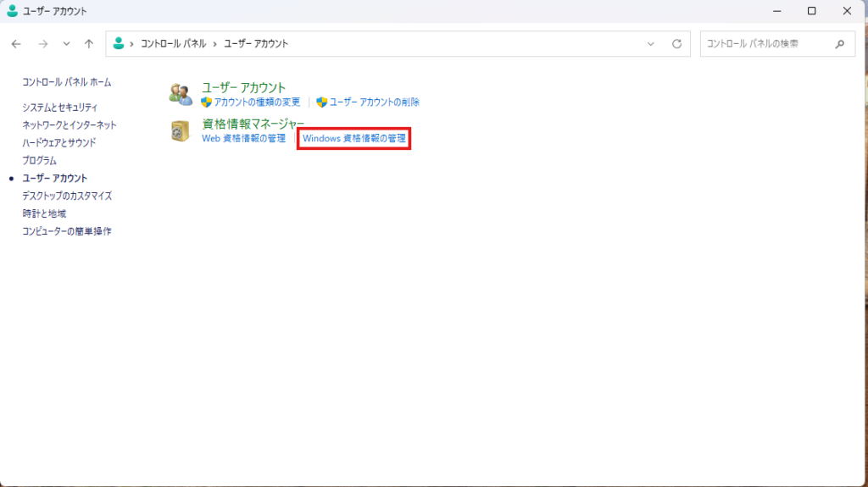This screenshot has height=487, width=868.
Task: Open ユーザー アカウントの削除
Action: click(374, 102)
